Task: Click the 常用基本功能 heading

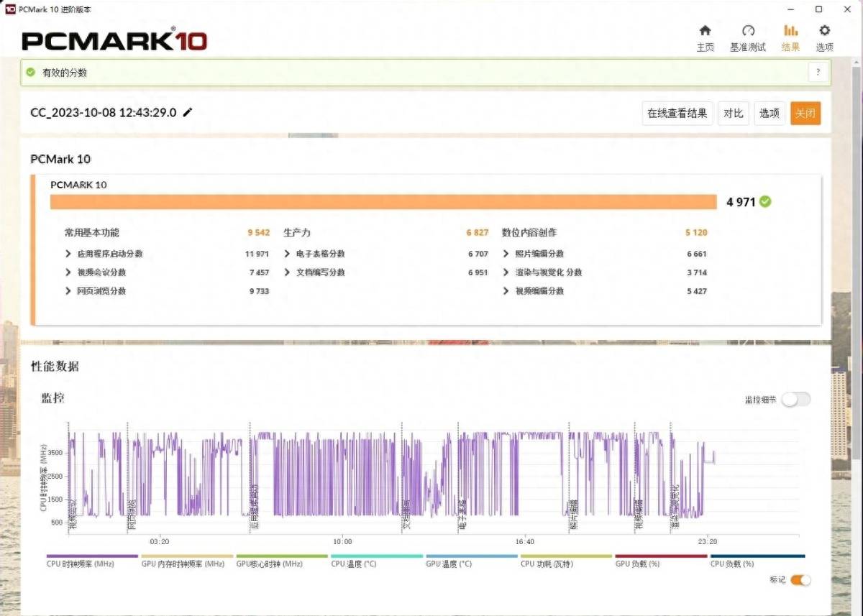Action: point(92,233)
